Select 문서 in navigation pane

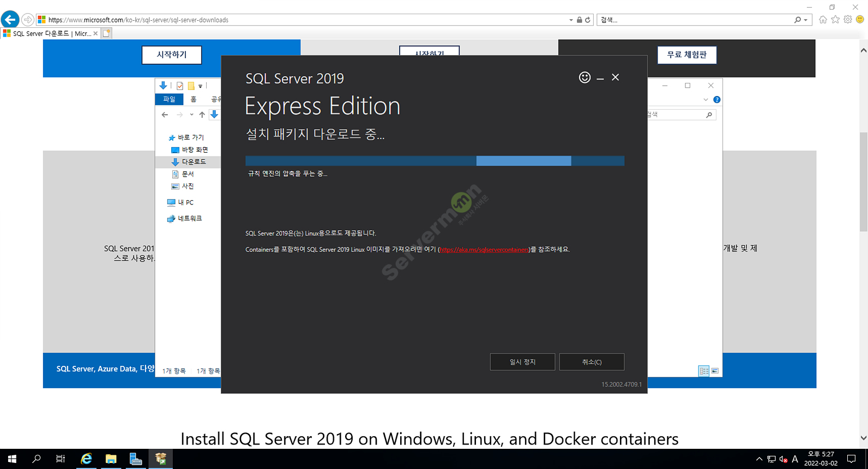click(x=183, y=174)
